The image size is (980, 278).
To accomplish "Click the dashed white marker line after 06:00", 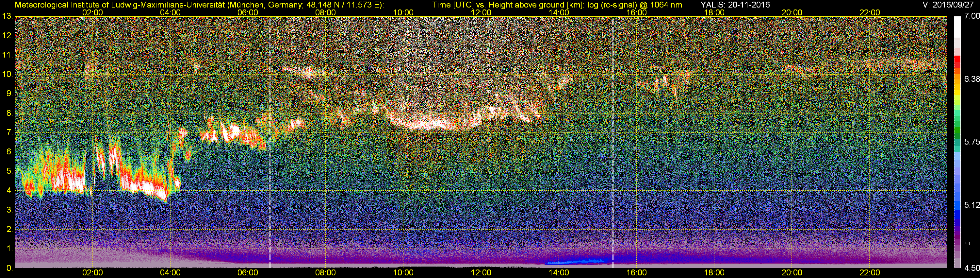I will click(x=270, y=142).
